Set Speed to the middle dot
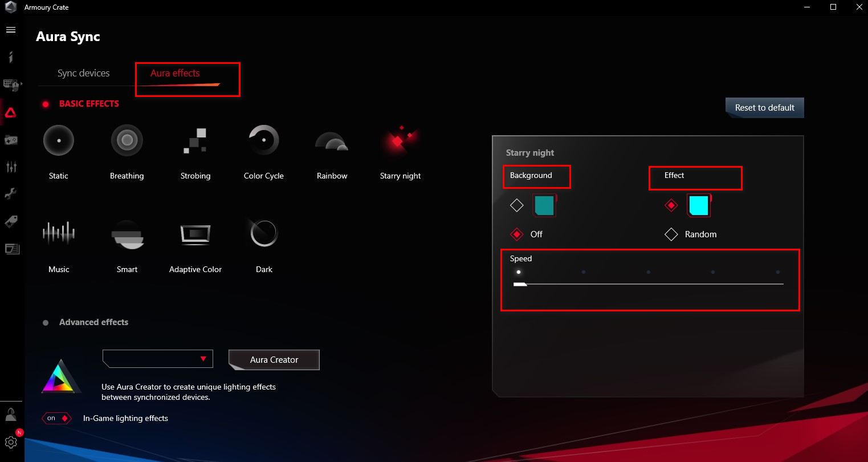868x462 pixels. (x=649, y=272)
